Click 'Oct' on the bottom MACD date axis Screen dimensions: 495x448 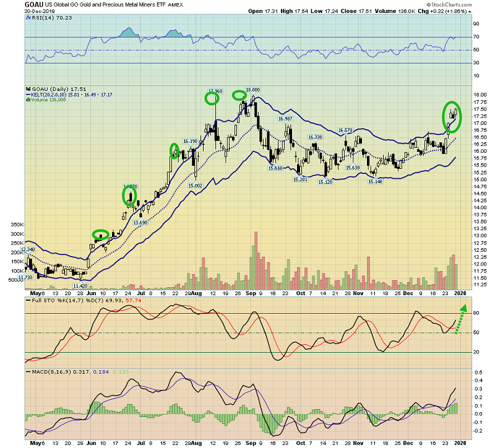[301, 443]
